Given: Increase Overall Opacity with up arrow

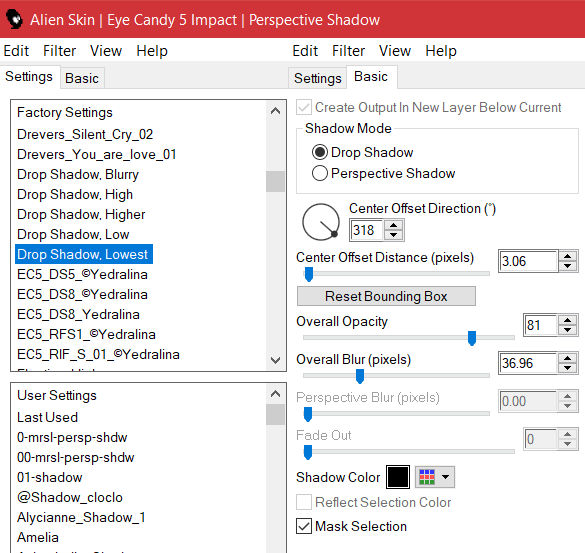Looking at the screenshot, I should [x=567, y=320].
